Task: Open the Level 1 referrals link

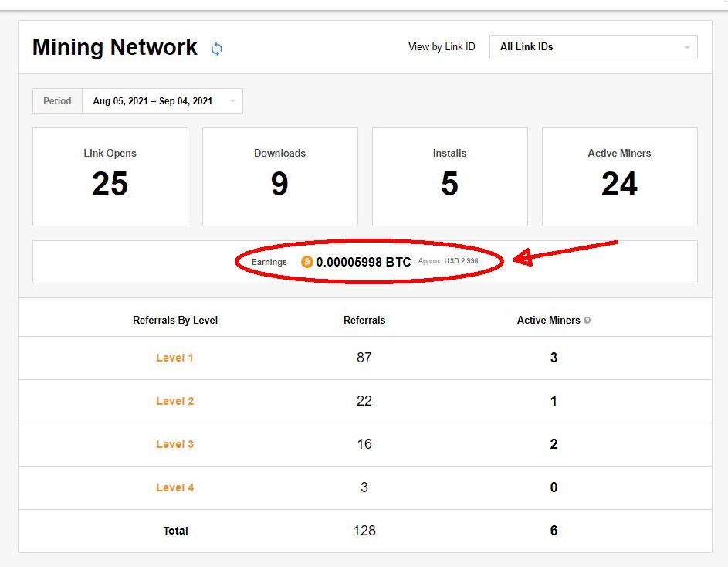Action: (174, 358)
